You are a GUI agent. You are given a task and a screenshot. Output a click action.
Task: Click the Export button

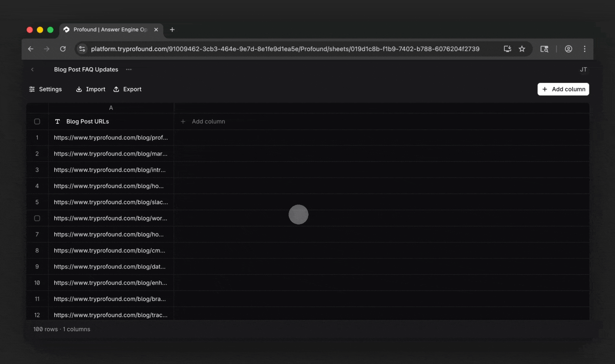[127, 89]
